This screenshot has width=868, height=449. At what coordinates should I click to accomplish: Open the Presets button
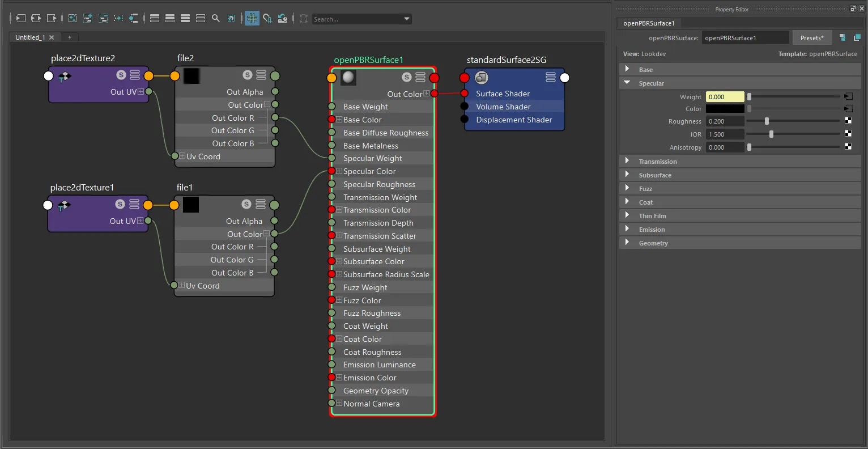(812, 38)
